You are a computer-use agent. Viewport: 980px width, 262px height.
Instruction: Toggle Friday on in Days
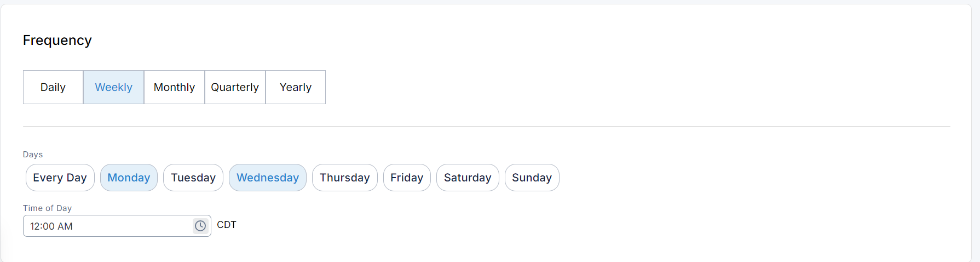click(x=407, y=178)
